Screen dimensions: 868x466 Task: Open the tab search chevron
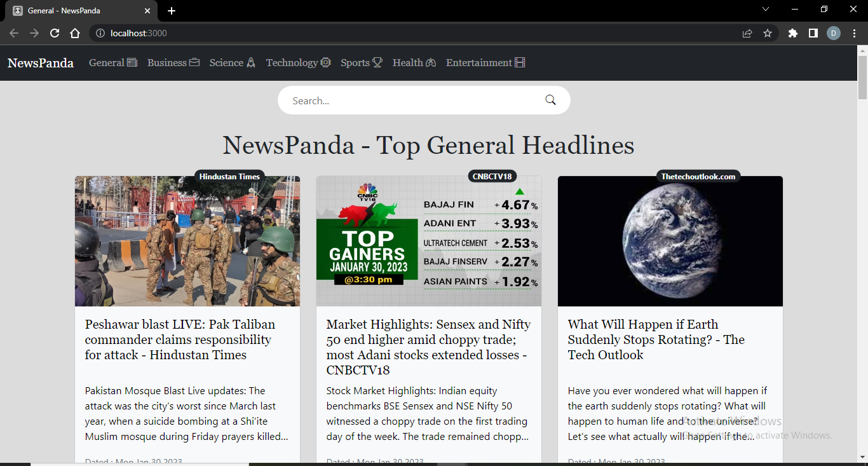click(x=765, y=9)
